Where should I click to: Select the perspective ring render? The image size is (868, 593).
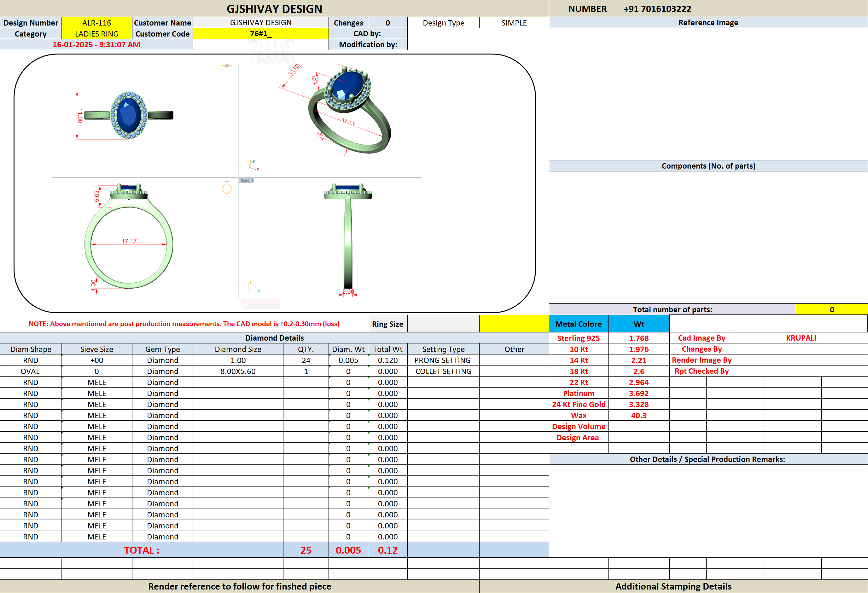[349, 110]
